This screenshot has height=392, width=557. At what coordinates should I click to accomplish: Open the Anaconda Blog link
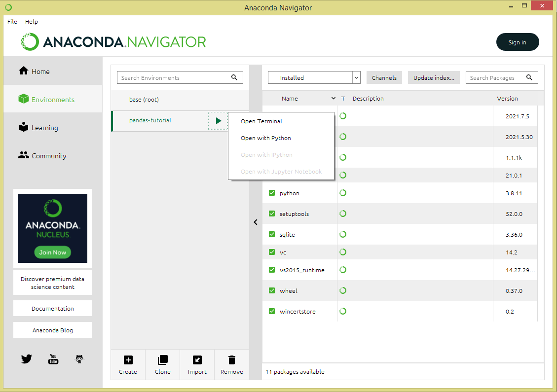click(x=53, y=330)
